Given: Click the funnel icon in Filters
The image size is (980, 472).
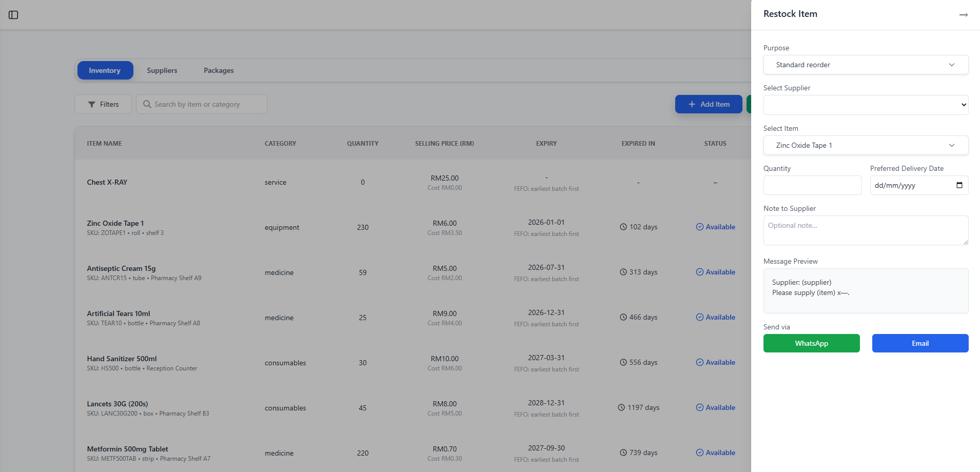Looking at the screenshot, I should pos(91,105).
